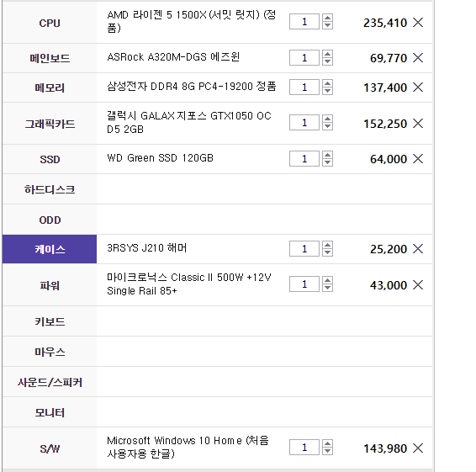Increase graphics card quantity by one
Image resolution: width=476 pixels, height=472 pixels.
click(327, 119)
